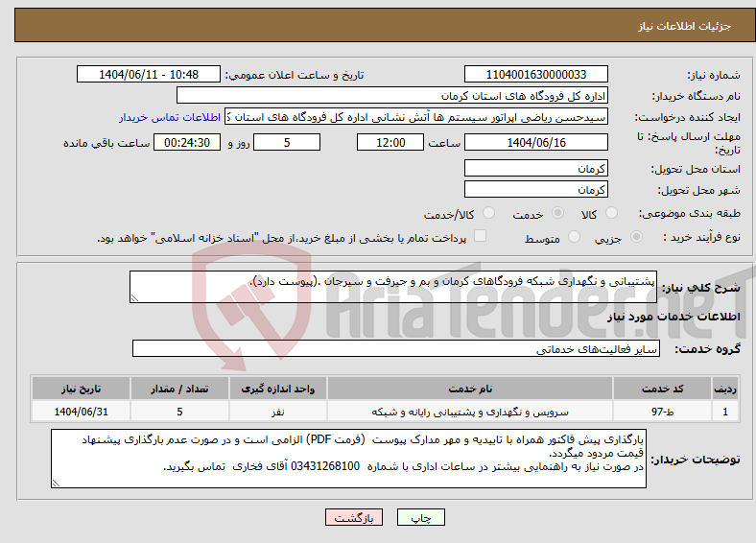Click the گروه خدمت field سایر فعالیت‌های خدماتی
Viewport: 756px width, 543px height.
[x=396, y=348]
